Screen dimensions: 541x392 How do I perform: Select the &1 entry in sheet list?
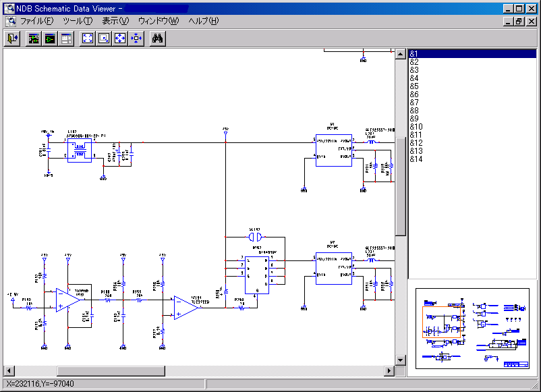tap(414, 54)
